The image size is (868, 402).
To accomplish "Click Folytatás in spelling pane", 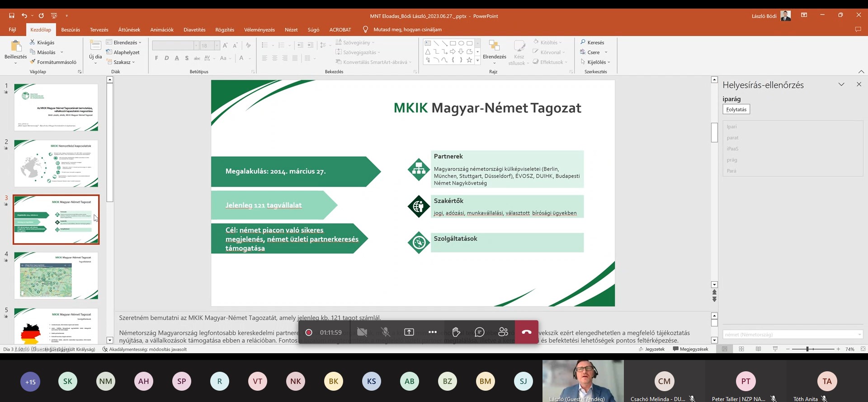I will pos(736,109).
